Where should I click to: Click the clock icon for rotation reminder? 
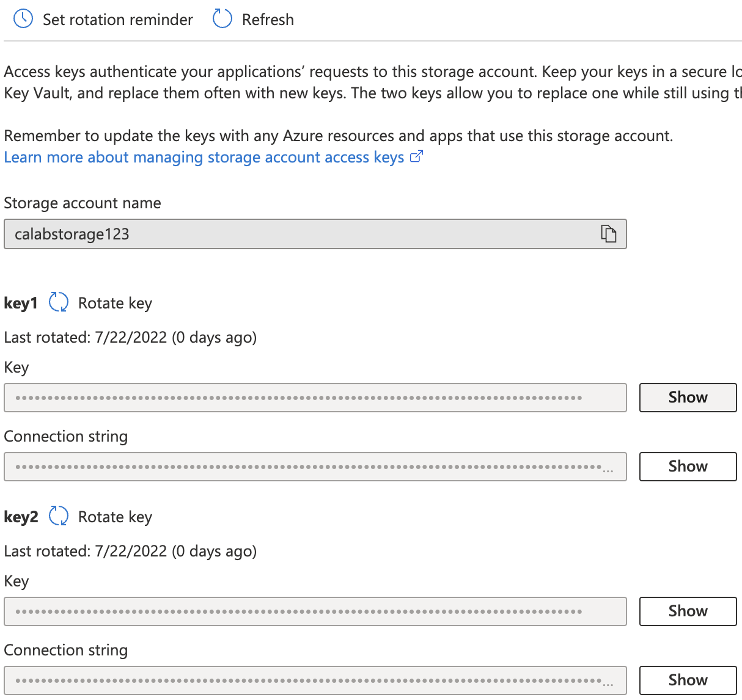[23, 19]
